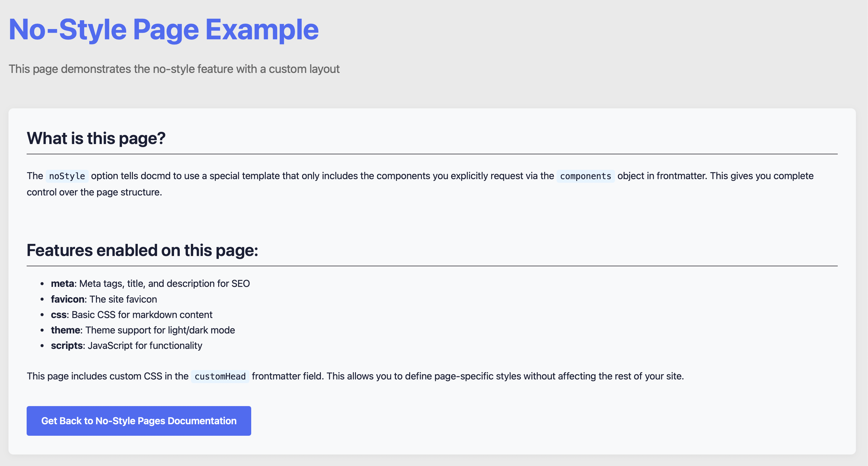Select the 'css: Basic CSS for markdown content' item
This screenshot has height=466, width=868.
131,314
